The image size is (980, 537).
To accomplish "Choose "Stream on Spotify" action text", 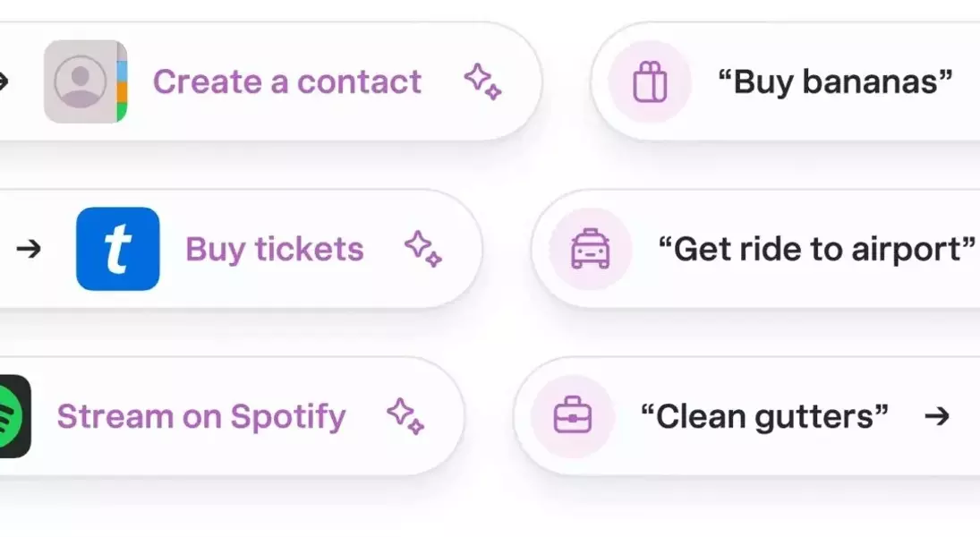I will tap(201, 417).
